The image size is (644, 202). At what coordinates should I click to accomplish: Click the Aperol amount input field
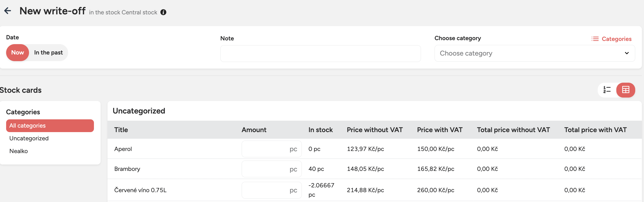pos(265,149)
